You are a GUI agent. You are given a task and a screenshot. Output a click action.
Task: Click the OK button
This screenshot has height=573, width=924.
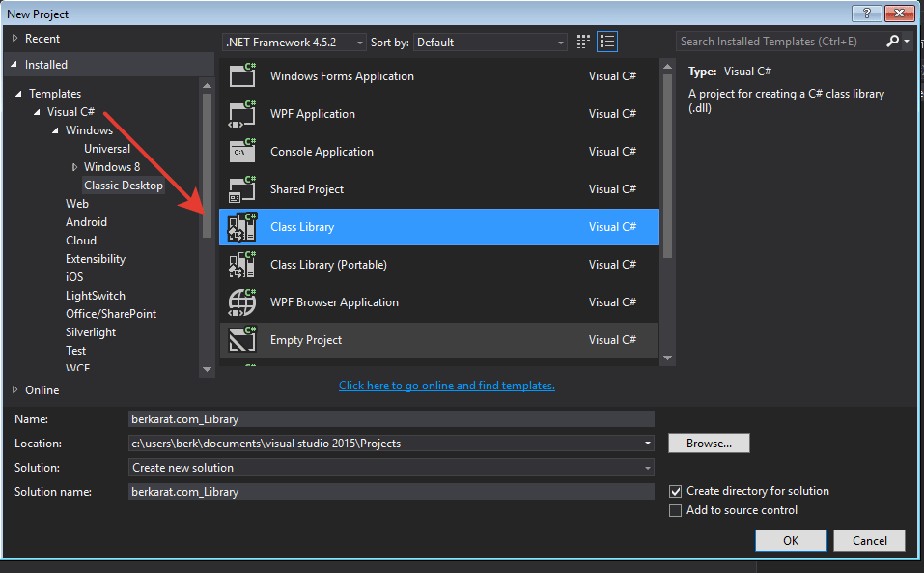791,540
